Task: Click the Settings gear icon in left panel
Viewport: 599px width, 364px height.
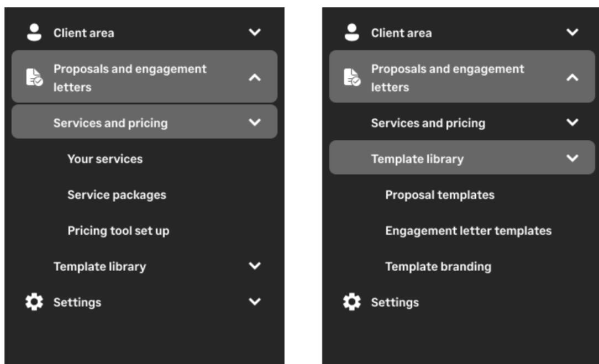Action: coord(34,302)
